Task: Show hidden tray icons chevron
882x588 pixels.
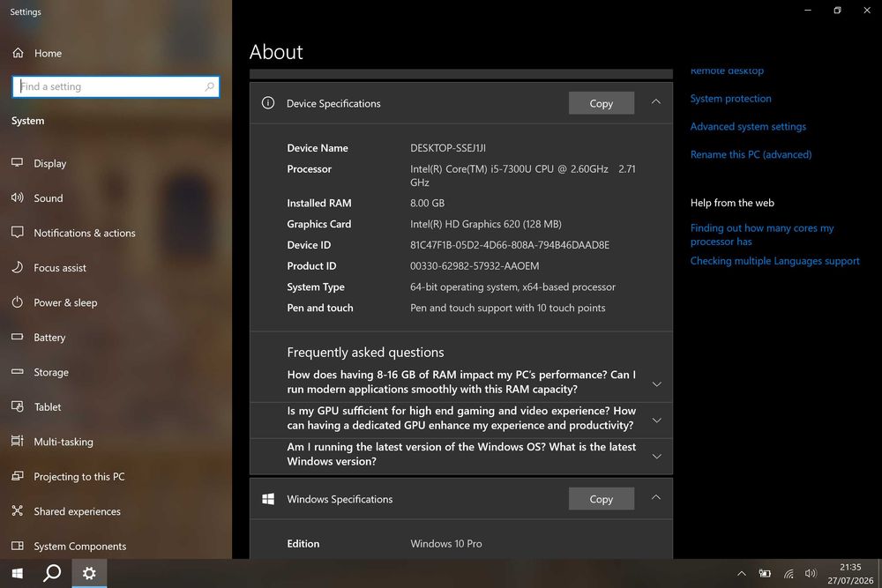Action: pos(742,573)
